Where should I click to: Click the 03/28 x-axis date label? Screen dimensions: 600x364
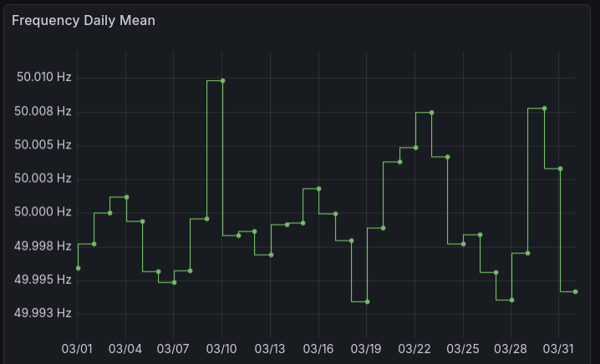[x=511, y=347]
